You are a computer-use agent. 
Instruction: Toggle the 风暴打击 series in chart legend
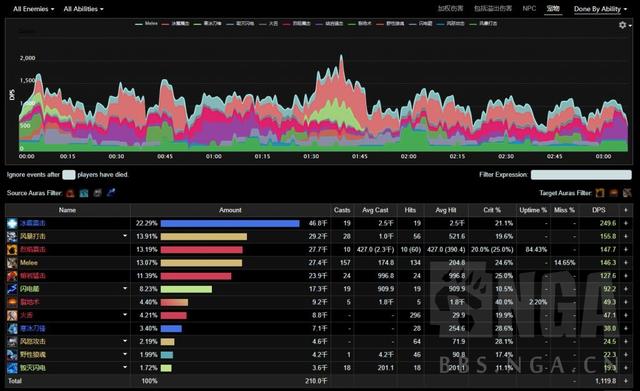point(483,24)
